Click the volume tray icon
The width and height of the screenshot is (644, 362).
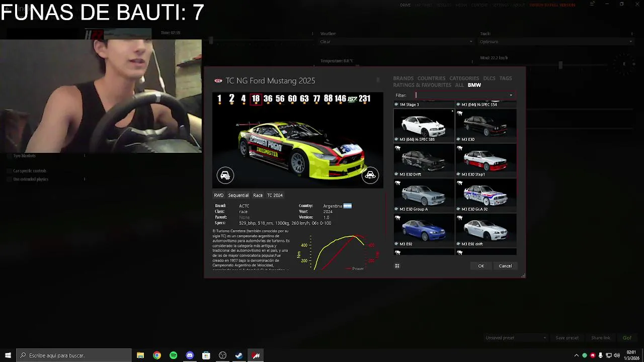coord(617,355)
